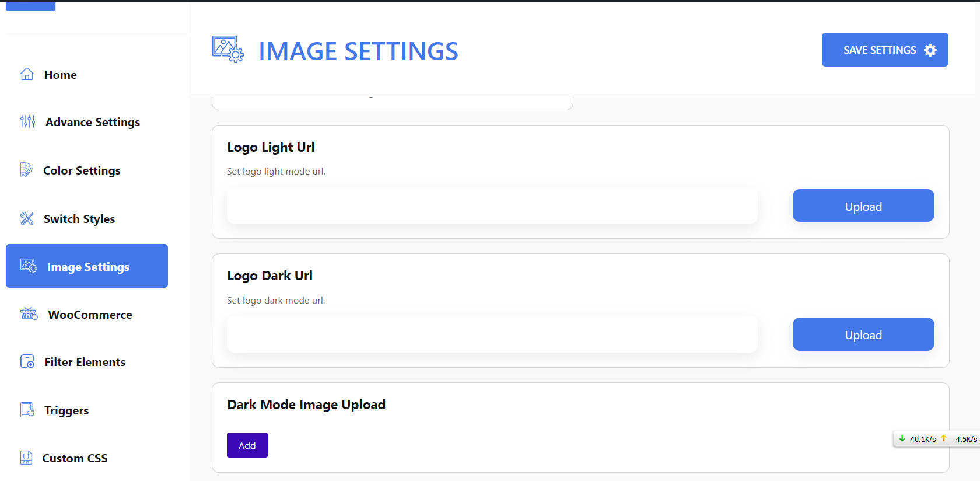Click the Triggers pointer icon

(27, 410)
